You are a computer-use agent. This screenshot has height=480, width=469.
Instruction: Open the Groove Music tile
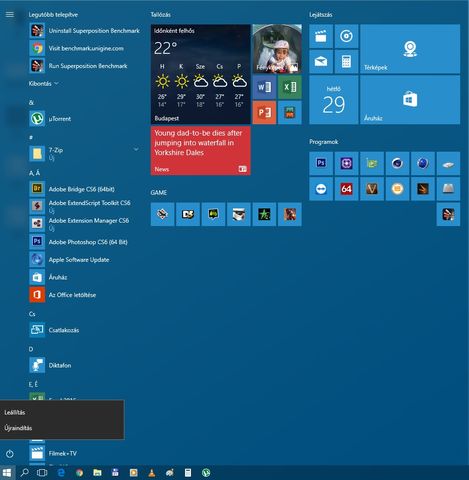[x=346, y=36]
